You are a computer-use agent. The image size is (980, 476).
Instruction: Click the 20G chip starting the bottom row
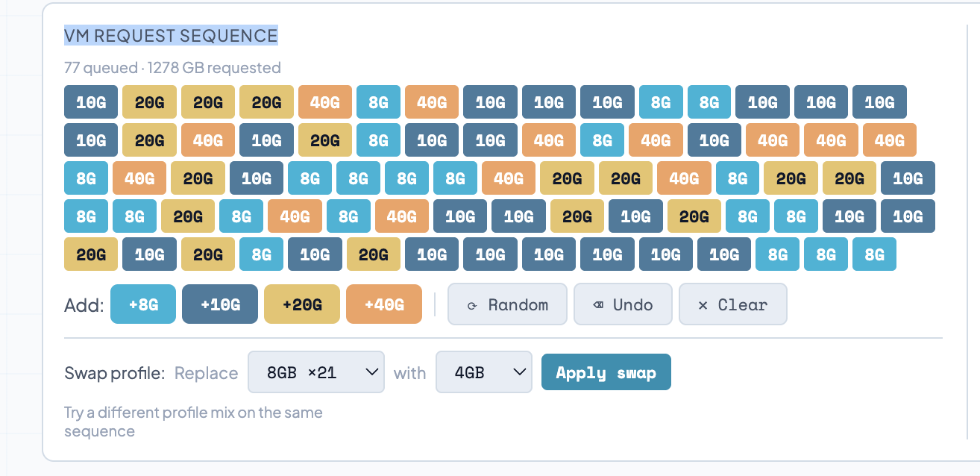[x=91, y=254]
